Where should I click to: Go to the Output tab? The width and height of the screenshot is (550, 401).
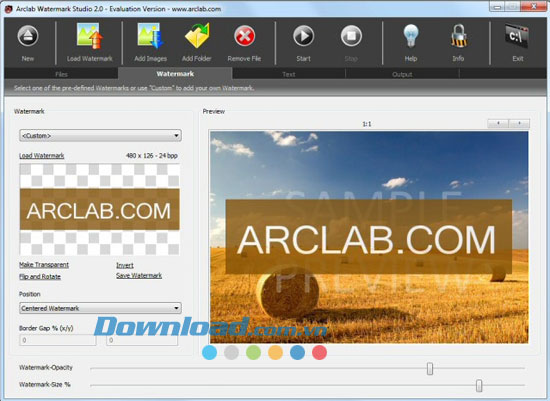tap(402, 74)
